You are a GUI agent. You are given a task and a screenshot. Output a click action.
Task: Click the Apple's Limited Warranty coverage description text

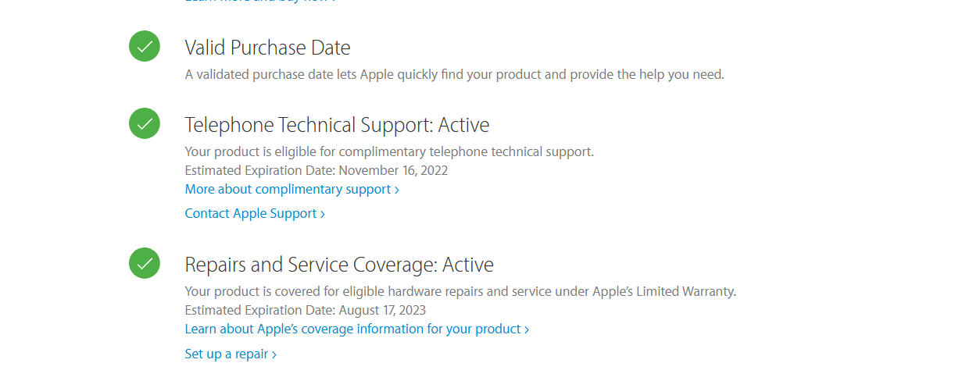pyautogui.click(x=460, y=291)
